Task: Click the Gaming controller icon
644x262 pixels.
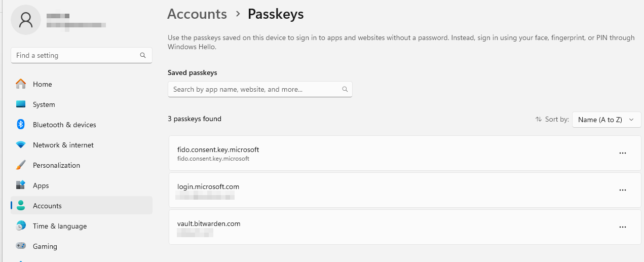Action: click(21, 246)
